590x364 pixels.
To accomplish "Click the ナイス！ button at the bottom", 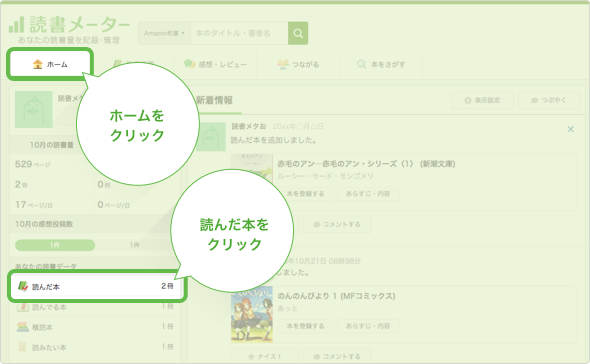I will coord(265,356).
